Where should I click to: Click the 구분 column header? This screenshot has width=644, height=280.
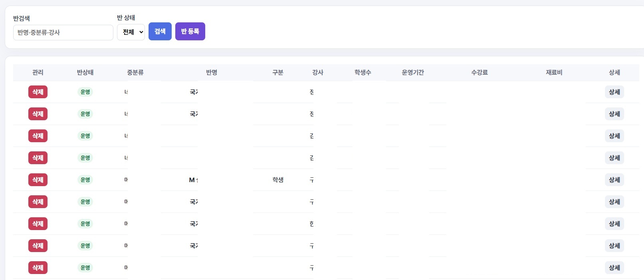click(x=278, y=72)
